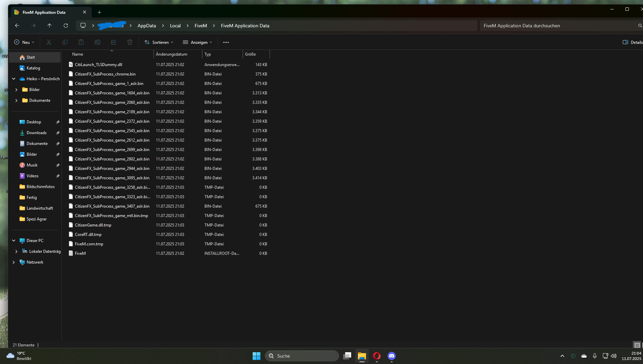Click the microphone icon in the system tray

(594, 356)
